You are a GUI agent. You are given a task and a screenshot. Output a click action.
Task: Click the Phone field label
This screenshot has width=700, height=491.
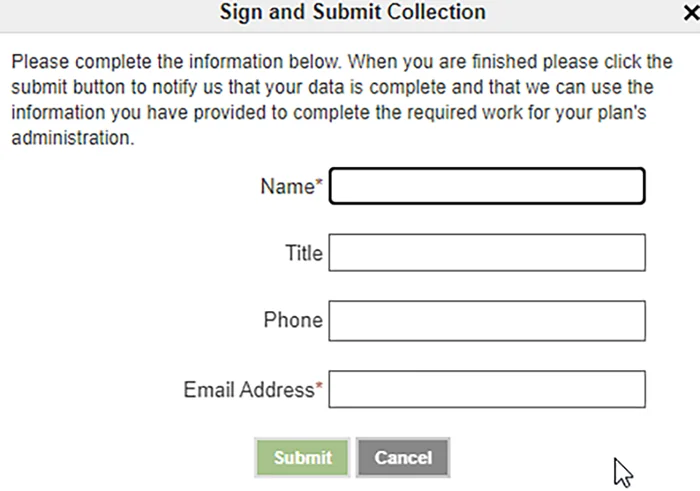click(293, 321)
